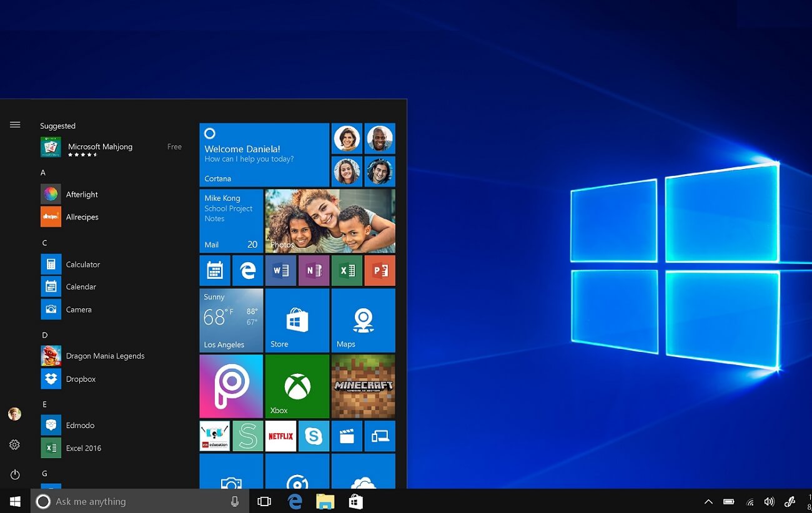Open Settings from the Start sidebar
The height and width of the screenshot is (513, 812).
14,444
